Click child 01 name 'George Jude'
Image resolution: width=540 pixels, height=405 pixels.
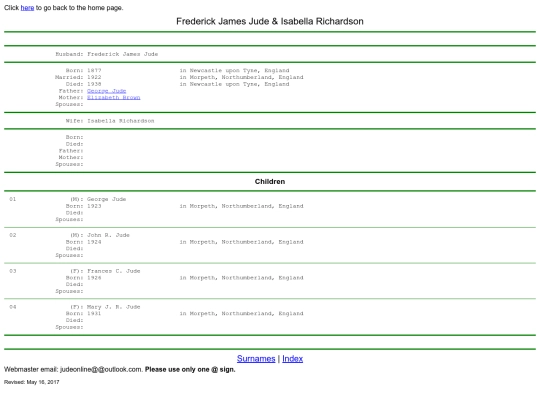[x=106, y=199]
